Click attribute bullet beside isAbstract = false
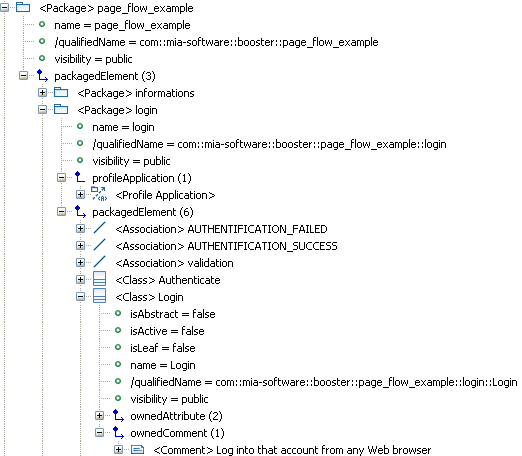 (118, 313)
